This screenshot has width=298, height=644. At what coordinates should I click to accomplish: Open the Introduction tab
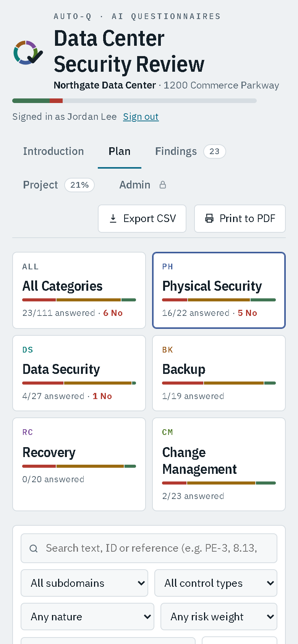point(53,151)
